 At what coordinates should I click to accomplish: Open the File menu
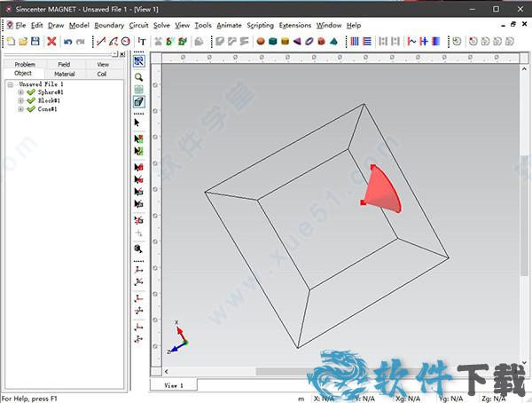tap(20, 26)
